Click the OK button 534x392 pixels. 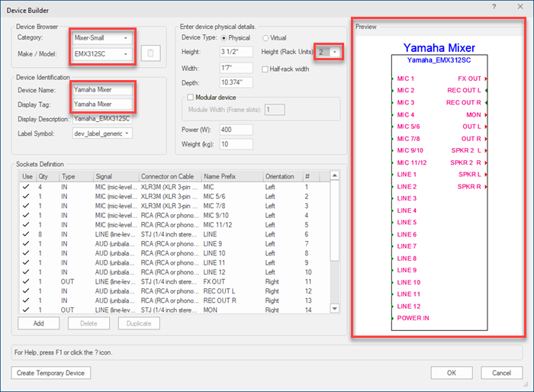point(452,373)
